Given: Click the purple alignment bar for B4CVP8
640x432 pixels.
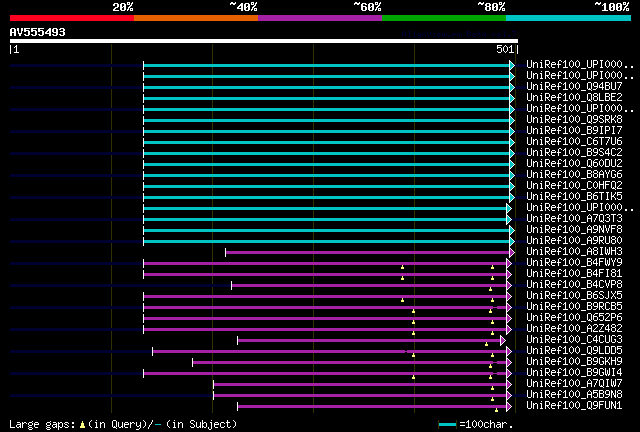Looking at the screenshot, I should coord(370,286).
